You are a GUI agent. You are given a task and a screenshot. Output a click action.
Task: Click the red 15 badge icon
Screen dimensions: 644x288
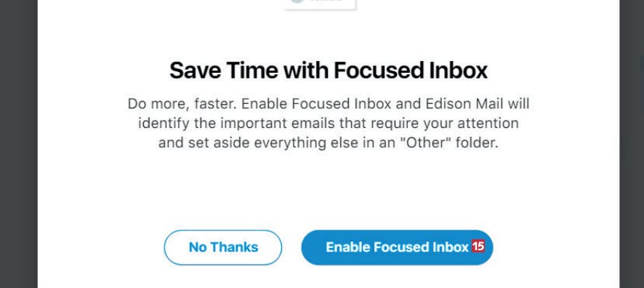pos(478,247)
